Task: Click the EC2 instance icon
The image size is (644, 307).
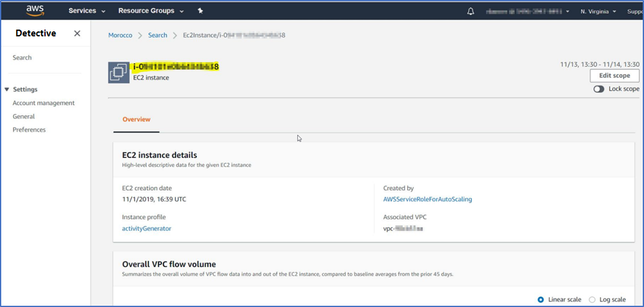Action: pos(118,72)
